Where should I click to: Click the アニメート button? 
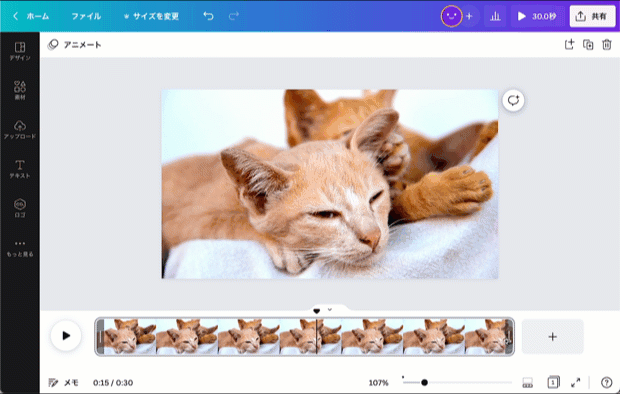[x=75, y=45]
